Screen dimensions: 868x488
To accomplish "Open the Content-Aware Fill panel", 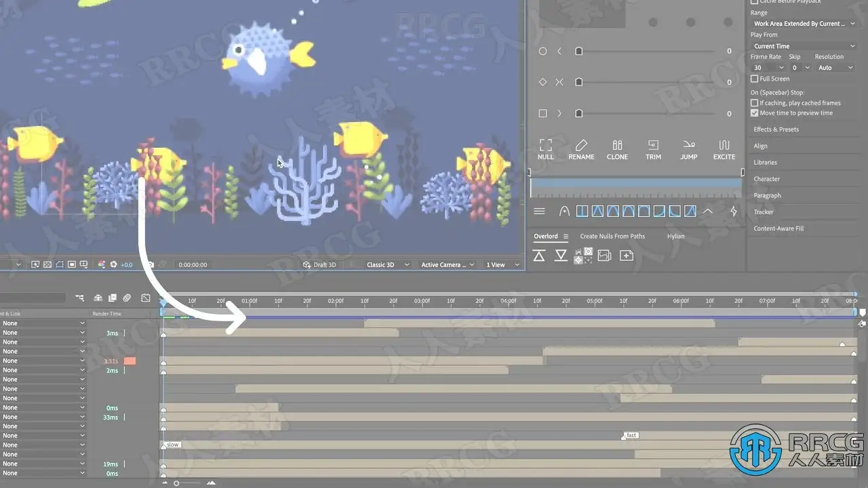I will click(x=778, y=228).
